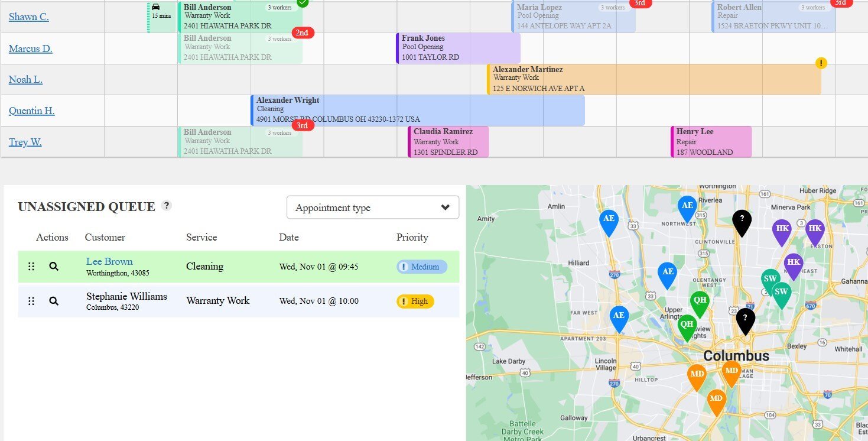Open the Appointment type dropdown
The height and width of the screenshot is (441, 868).
click(372, 207)
